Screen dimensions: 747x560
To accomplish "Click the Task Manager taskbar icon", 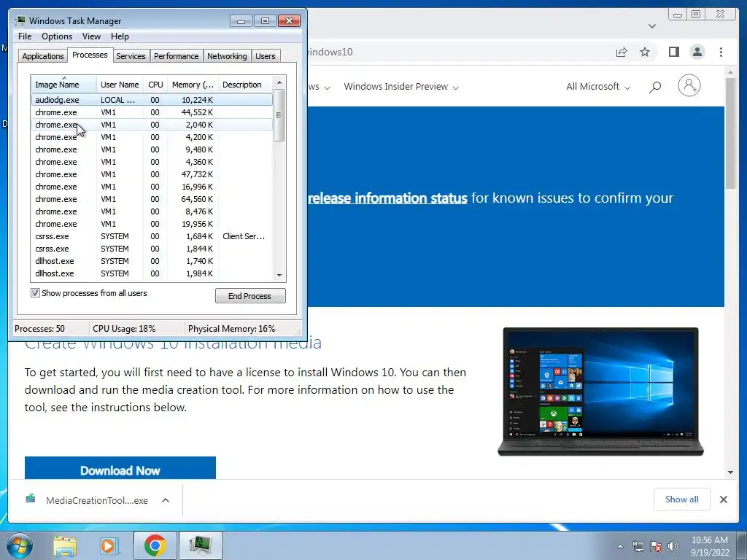I will tap(200, 545).
